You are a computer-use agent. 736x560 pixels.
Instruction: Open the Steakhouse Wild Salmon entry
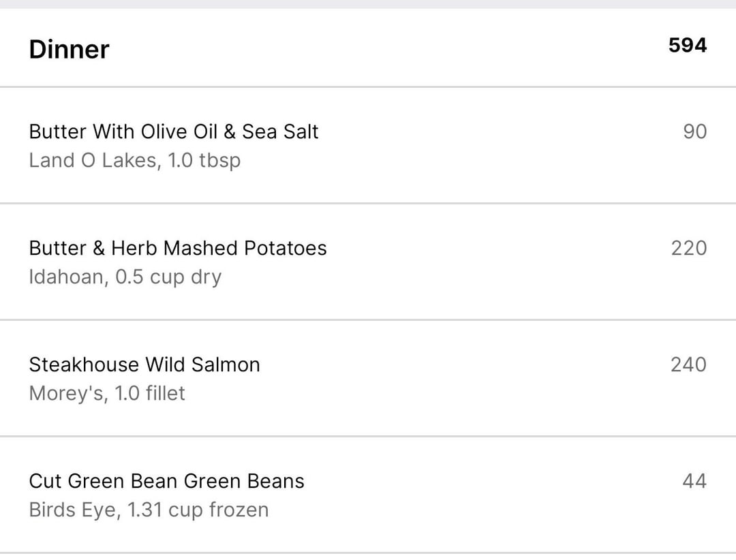[144, 364]
